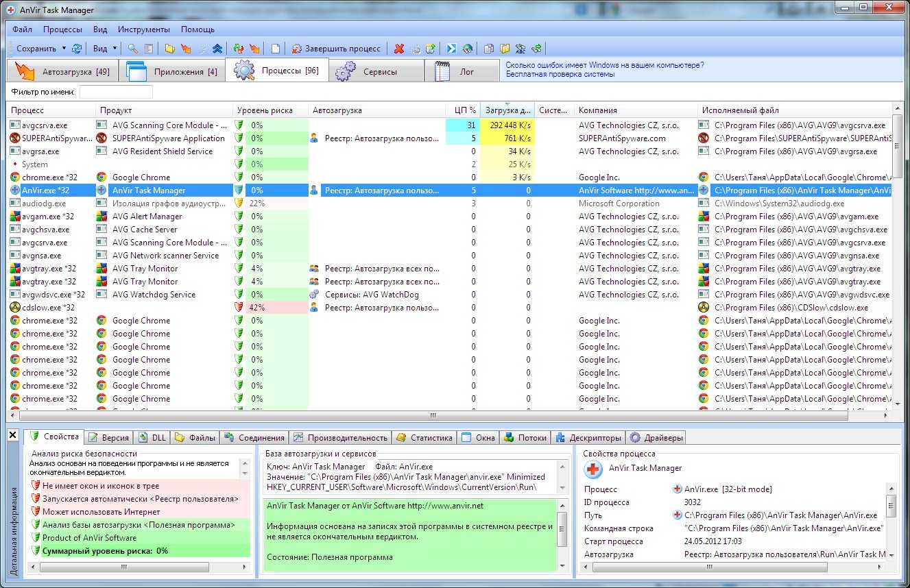Switch to Автозагрузка [49] tab
This screenshot has width=910, height=588.
click(x=62, y=71)
